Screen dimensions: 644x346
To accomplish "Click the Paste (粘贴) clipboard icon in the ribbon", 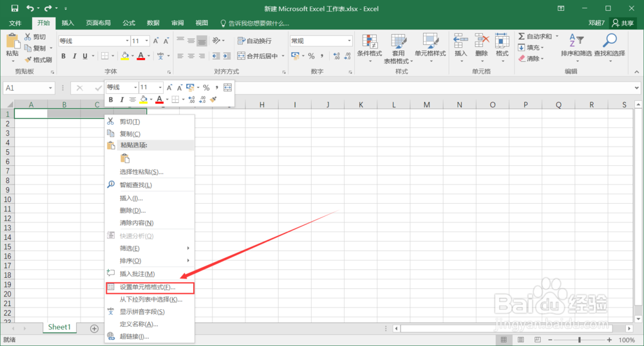I will point(12,42).
